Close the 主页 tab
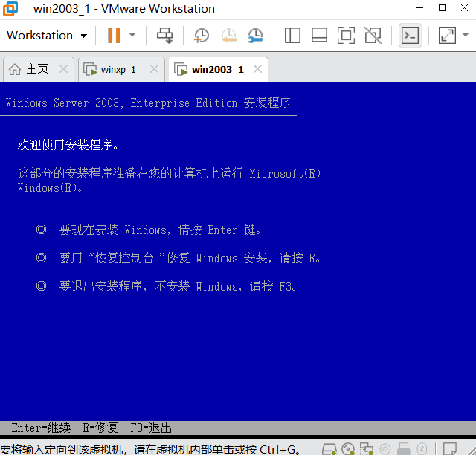Viewport: 476px width, 455px height. 63,69
